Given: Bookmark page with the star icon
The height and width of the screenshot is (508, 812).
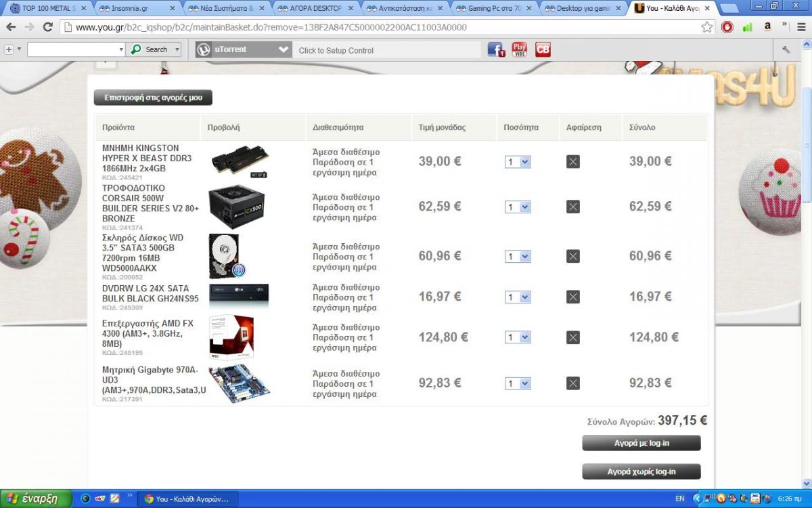Looking at the screenshot, I should coord(707,28).
